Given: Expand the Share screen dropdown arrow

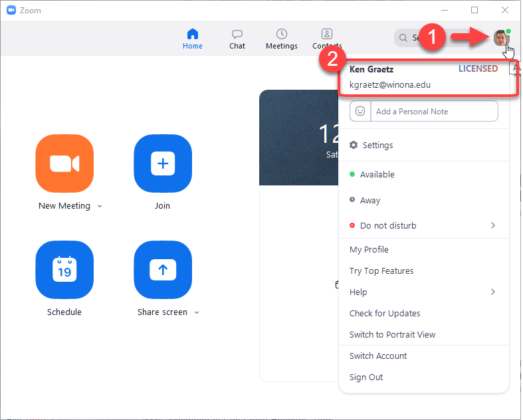Looking at the screenshot, I should click(197, 312).
